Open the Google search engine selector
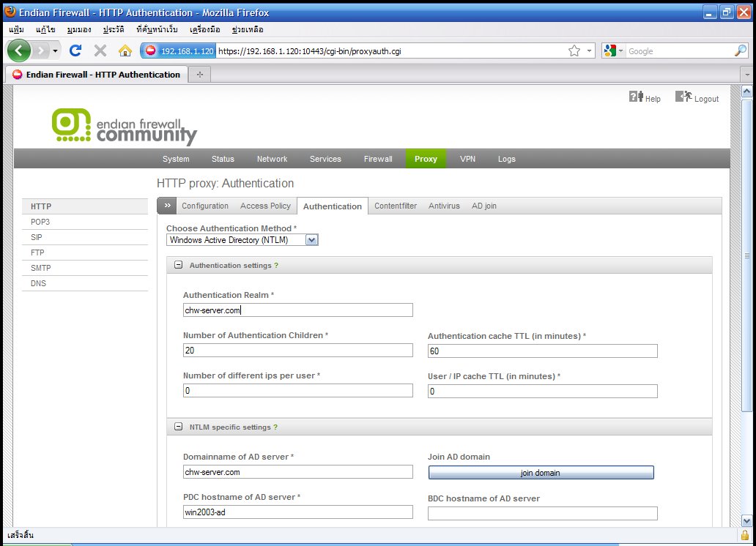Screen dimensions: 756x546 pyautogui.click(x=613, y=51)
